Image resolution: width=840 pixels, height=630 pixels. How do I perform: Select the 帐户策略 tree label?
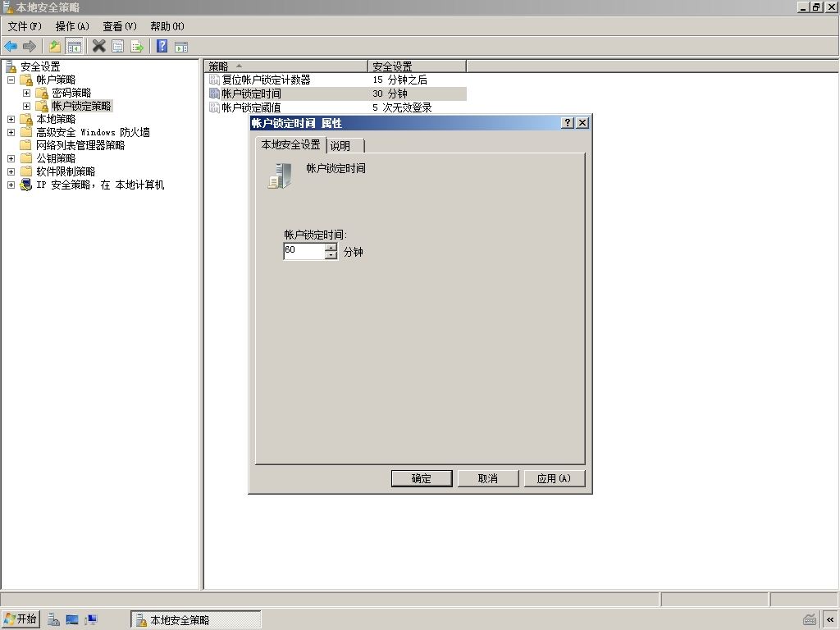pyautogui.click(x=56, y=80)
